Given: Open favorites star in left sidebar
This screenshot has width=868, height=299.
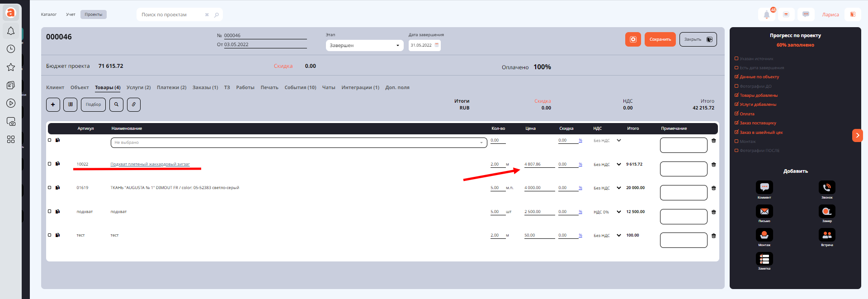Looking at the screenshot, I should point(11,67).
